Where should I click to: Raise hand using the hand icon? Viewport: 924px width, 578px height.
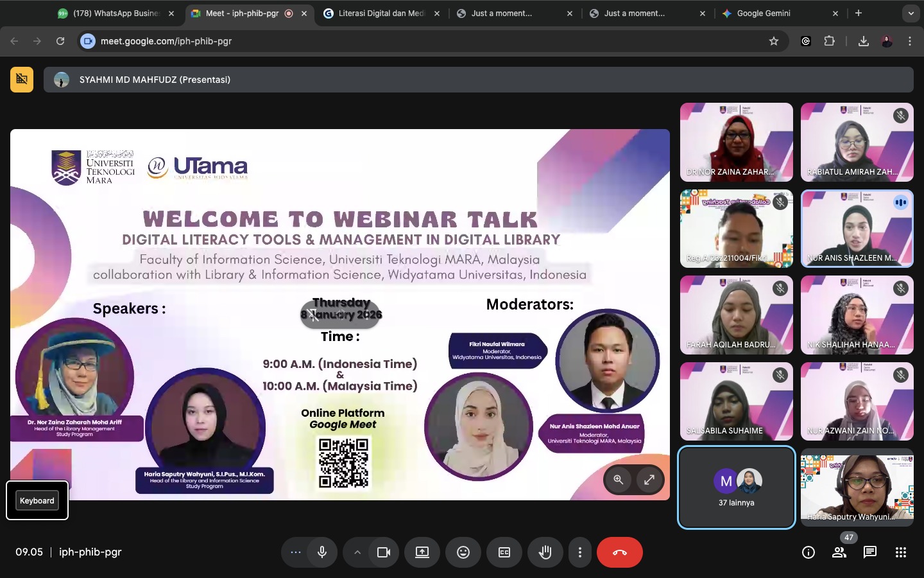point(545,552)
